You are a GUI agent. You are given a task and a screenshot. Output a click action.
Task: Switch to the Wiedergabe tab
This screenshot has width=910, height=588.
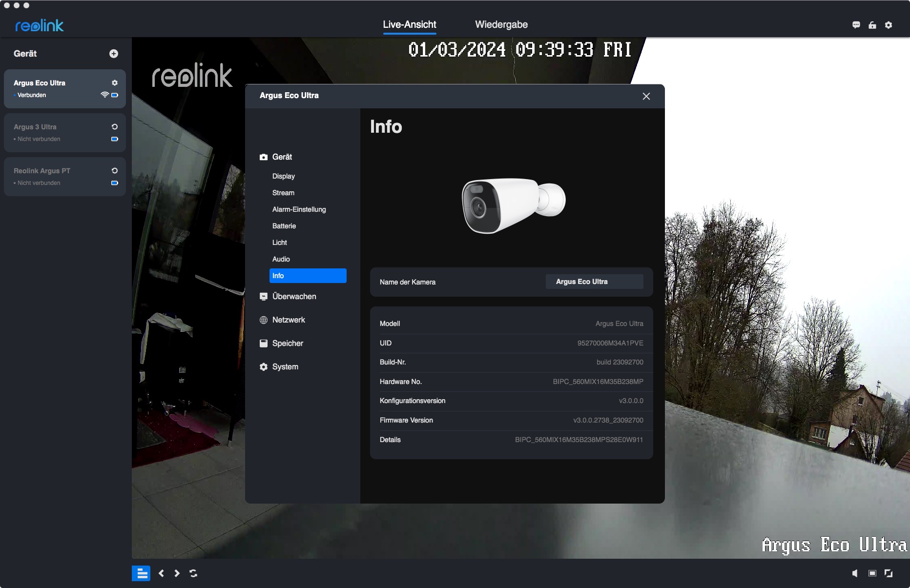[x=501, y=25]
